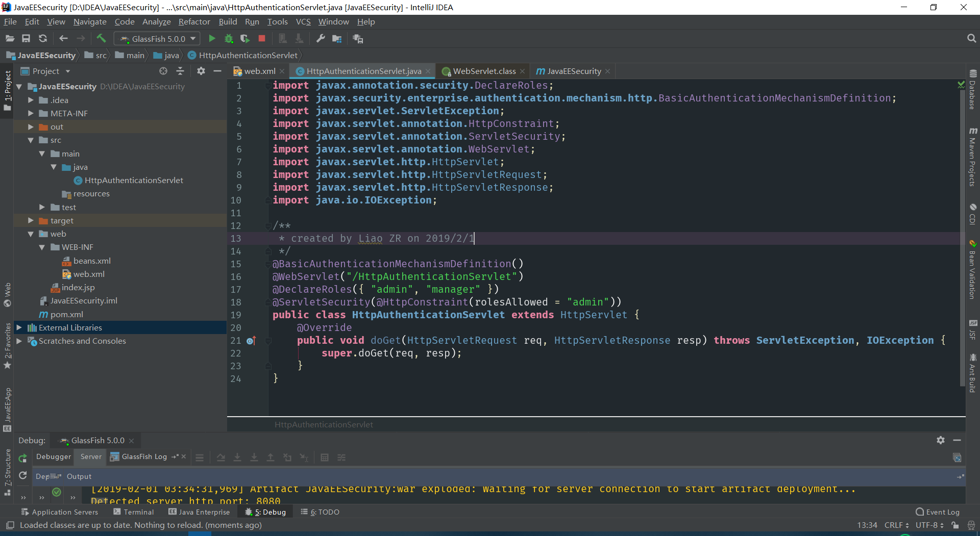Open the Java Enterprise tool window
The height and width of the screenshot is (536, 980).
click(199, 512)
